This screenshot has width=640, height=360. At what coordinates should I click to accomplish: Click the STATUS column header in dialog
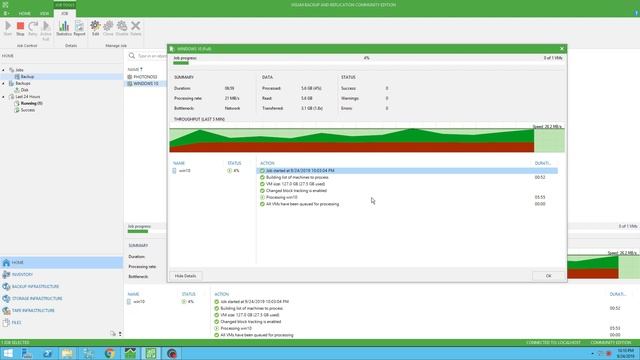(234, 163)
